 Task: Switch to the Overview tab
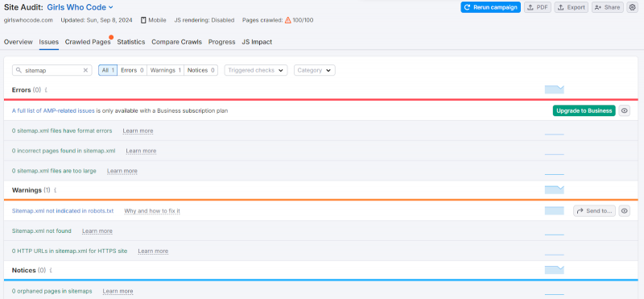click(x=18, y=42)
